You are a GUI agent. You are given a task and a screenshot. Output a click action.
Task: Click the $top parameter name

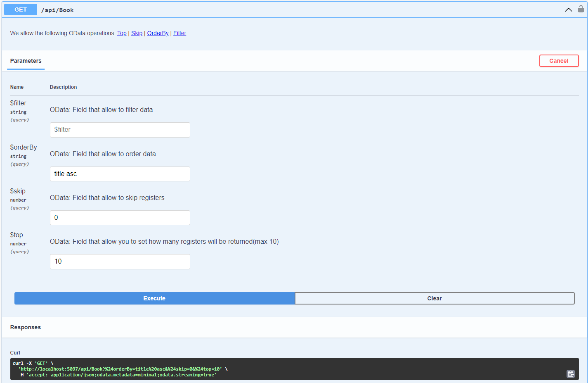(x=17, y=235)
